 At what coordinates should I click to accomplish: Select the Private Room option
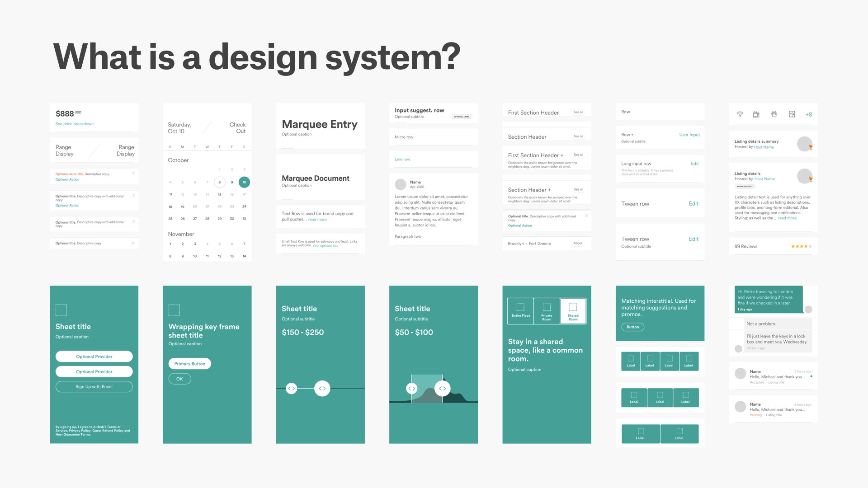[547, 311]
